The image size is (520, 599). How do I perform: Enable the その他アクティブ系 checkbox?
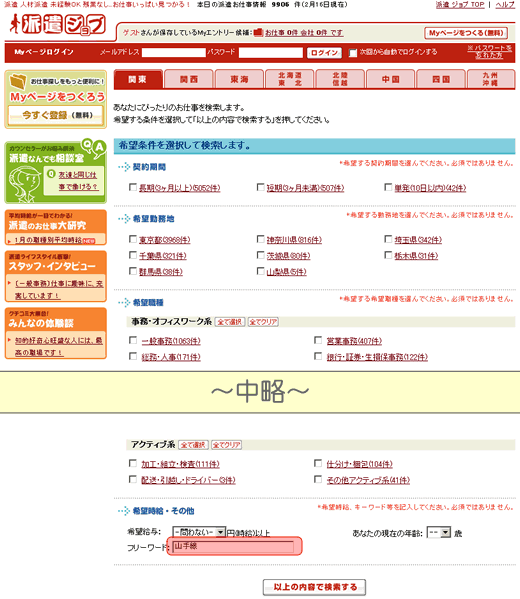coord(318,479)
